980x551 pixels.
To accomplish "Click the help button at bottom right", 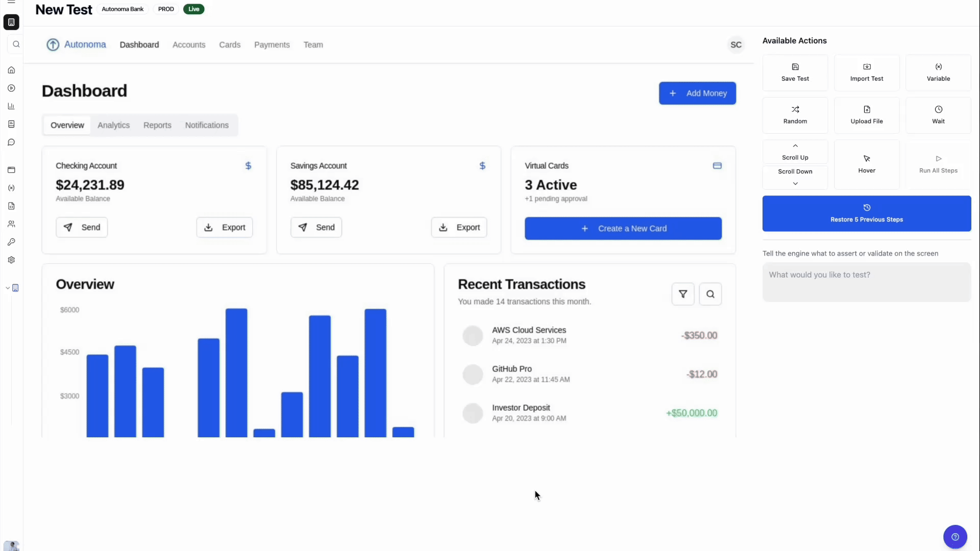I will pyautogui.click(x=954, y=537).
